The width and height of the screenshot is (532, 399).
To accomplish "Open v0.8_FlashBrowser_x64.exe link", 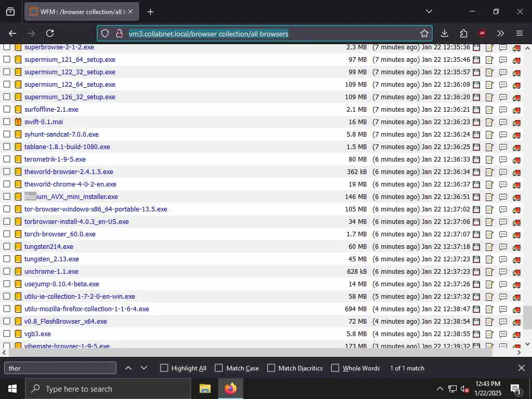I will pyautogui.click(x=65, y=321).
